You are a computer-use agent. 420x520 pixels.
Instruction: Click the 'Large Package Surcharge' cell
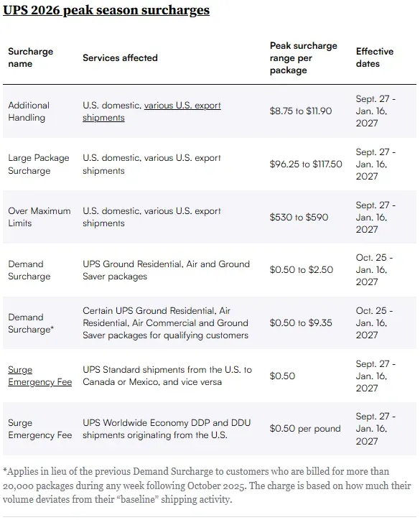pos(39,164)
